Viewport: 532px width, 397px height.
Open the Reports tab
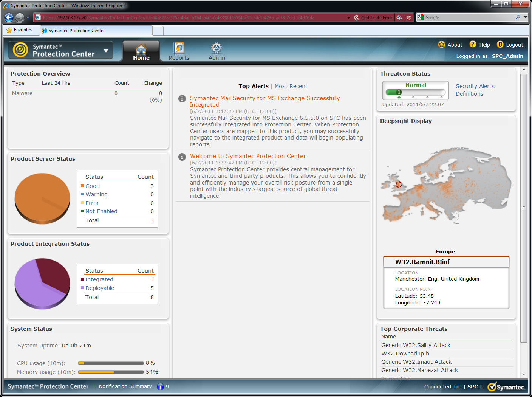click(179, 51)
